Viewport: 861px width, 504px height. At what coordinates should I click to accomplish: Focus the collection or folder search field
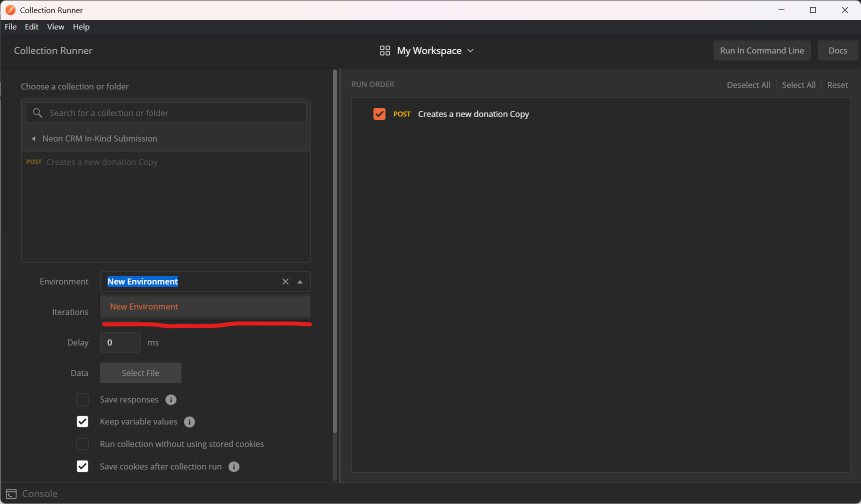coord(165,113)
